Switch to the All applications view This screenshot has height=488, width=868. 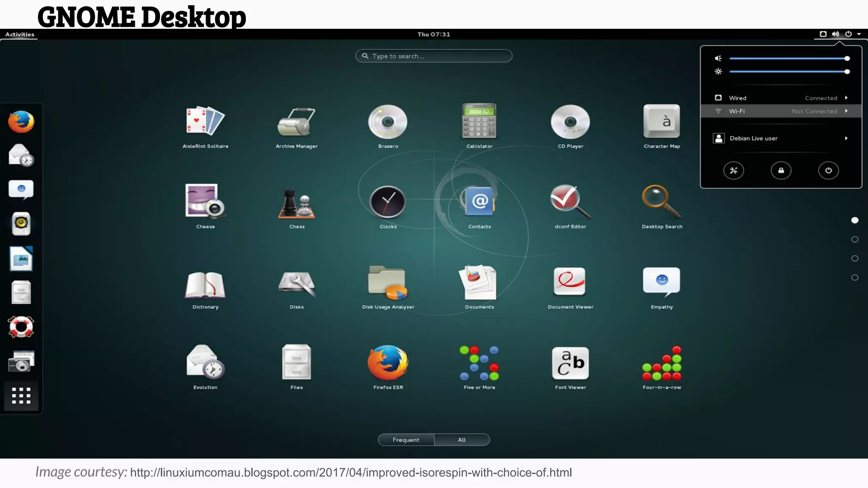(462, 440)
